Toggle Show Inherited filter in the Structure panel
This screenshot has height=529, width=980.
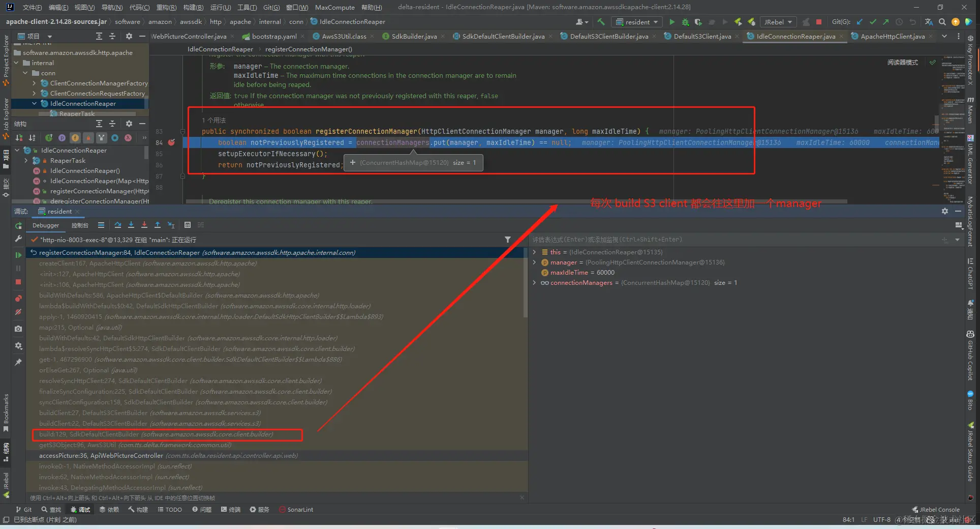click(102, 137)
